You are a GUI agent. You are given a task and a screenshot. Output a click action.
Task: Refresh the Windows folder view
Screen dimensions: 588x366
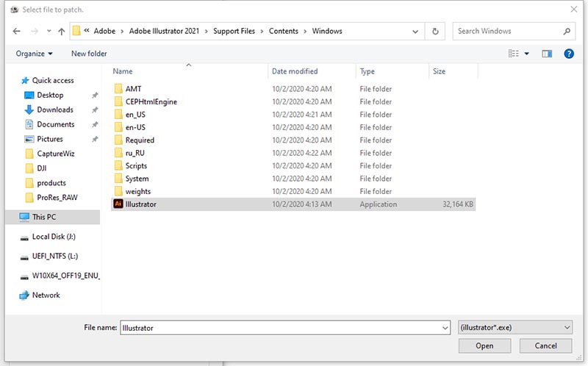click(x=435, y=32)
